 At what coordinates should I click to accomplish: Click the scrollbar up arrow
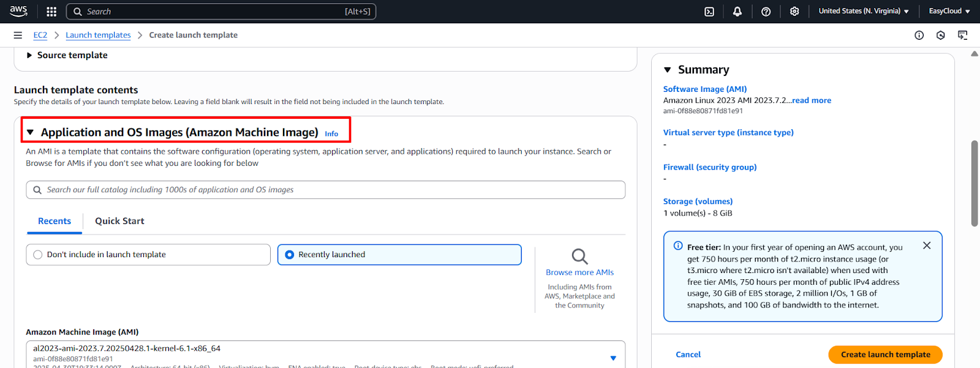point(974,54)
